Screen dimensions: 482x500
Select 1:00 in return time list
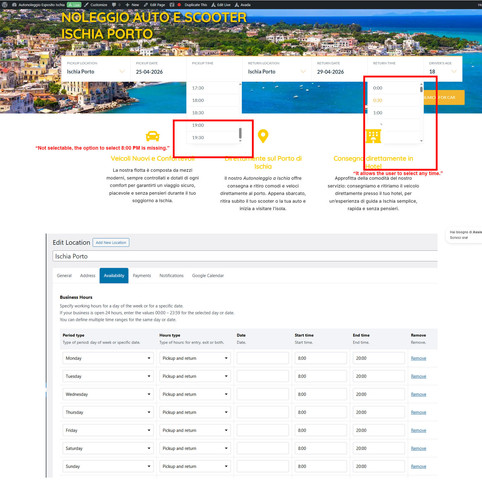pyautogui.click(x=393, y=113)
